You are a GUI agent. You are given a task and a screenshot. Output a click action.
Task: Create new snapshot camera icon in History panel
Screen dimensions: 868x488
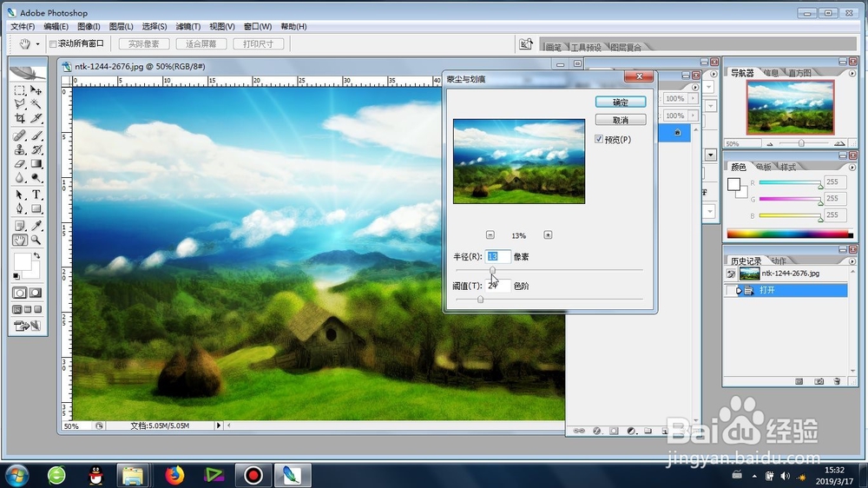pyautogui.click(x=819, y=381)
